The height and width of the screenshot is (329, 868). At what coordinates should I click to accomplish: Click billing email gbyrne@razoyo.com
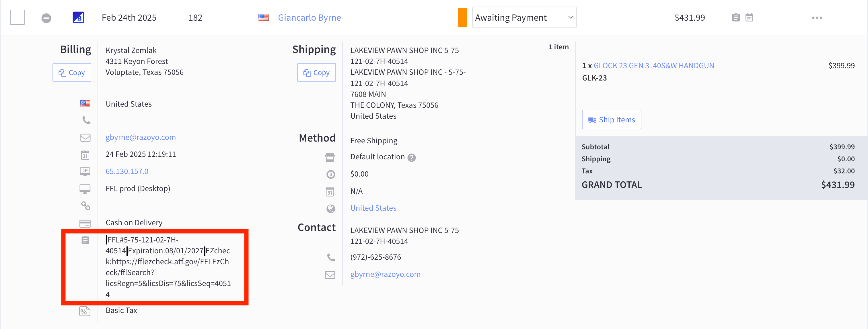click(141, 137)
